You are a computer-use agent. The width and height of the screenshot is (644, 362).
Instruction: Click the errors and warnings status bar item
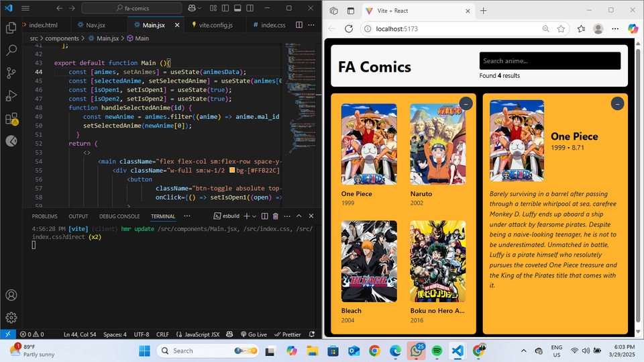[32, 334]
